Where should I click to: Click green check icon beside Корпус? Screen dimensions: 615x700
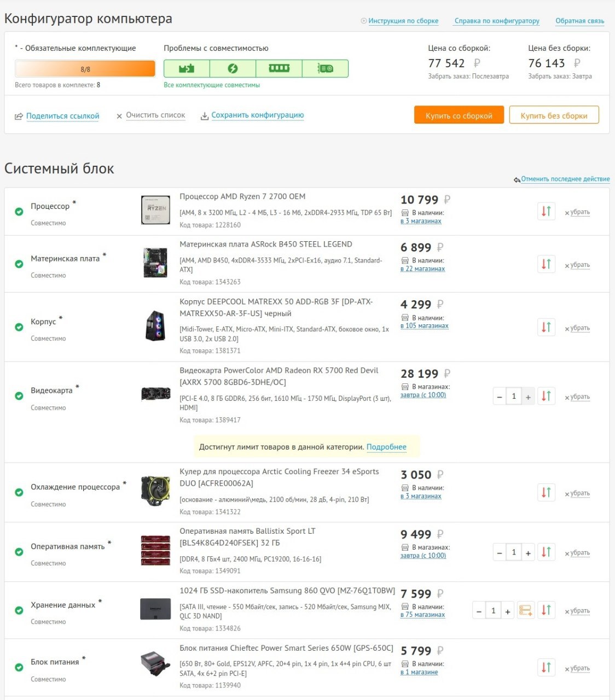click(x=19, y=327)
